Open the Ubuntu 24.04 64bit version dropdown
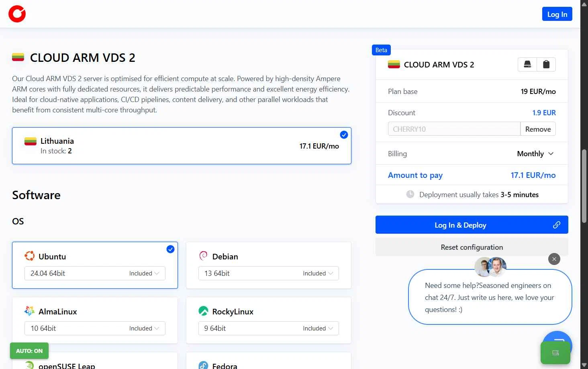The image size is (588, 369). (95, 273)
